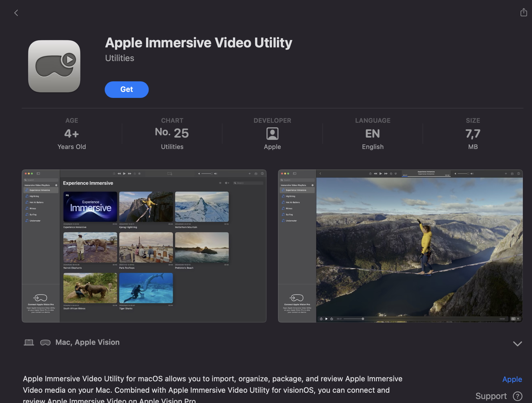Click the developer person icon
The image size is (532, 403).
click(272, 134)
